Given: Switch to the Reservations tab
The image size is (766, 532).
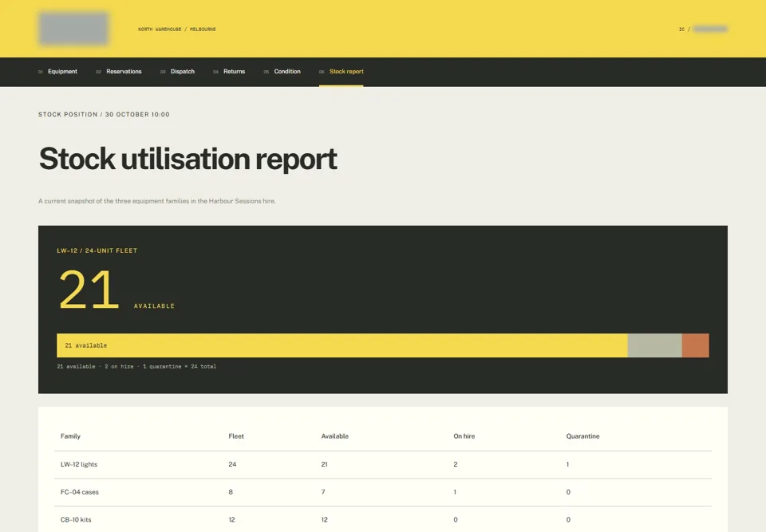Looking at the screenshot, I should (x=119, y=71).
